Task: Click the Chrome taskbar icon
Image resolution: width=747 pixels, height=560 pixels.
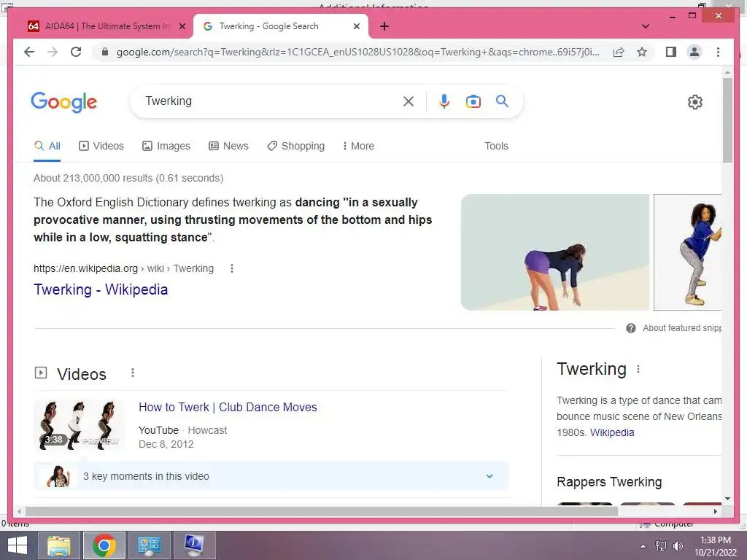Action: 104,545
